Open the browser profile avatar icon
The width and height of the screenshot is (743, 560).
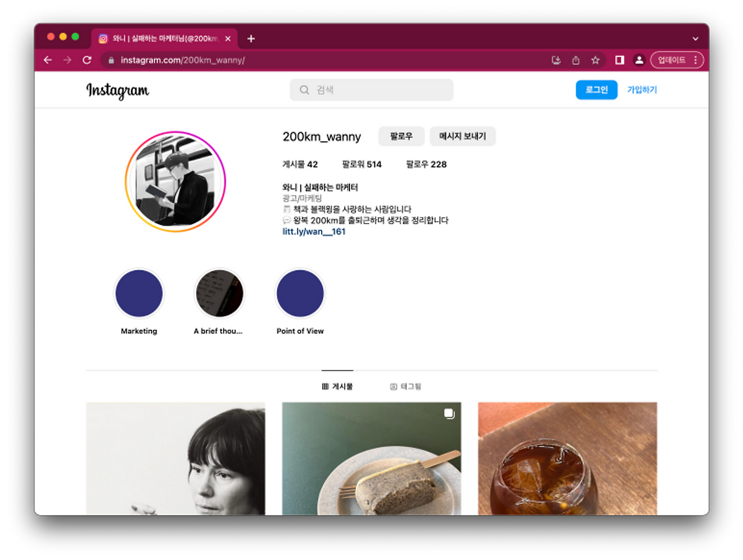pyautogui.click(x=639, y=60)
